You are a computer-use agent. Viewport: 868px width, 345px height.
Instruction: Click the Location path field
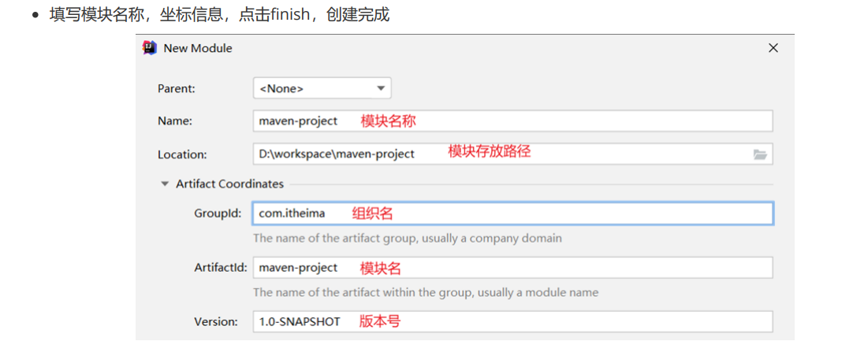[x=512, y=154]
